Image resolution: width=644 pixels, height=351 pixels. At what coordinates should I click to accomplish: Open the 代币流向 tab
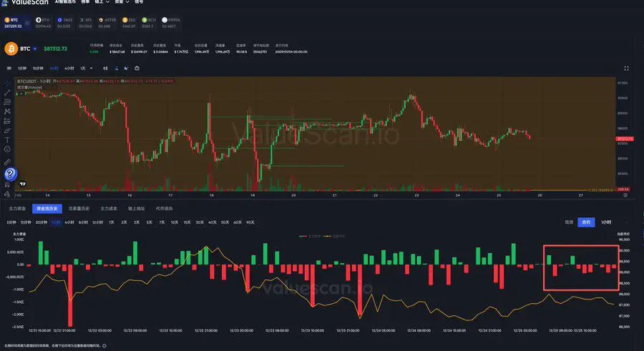164,209
